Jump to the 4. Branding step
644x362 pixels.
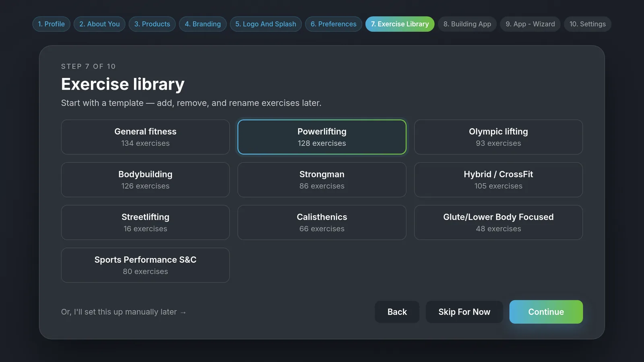(203, 24)
